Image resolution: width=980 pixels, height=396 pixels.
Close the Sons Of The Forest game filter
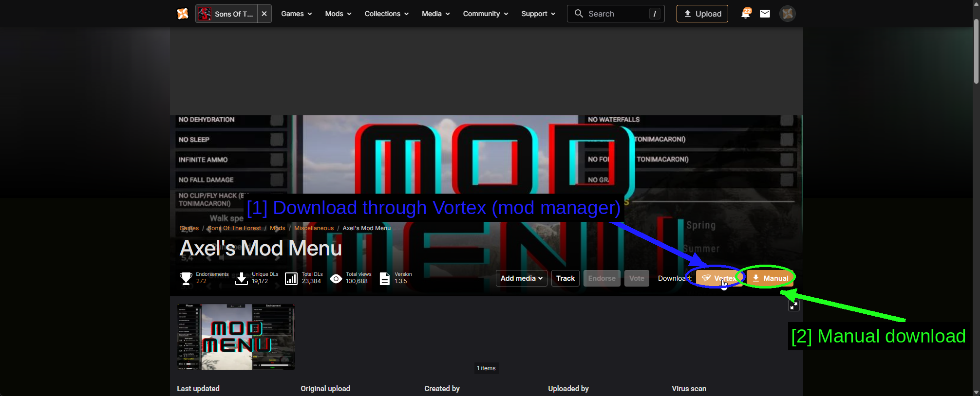[264, 14]
